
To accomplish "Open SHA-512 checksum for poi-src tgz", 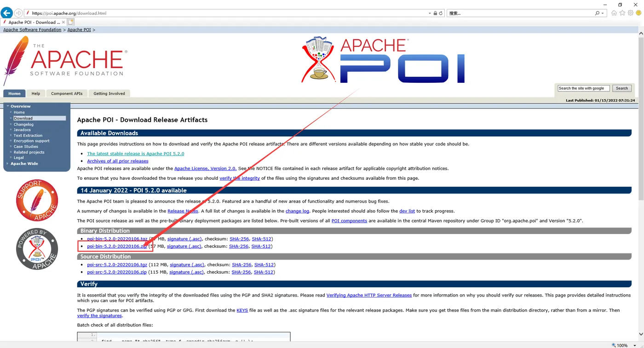I will tap(264, 265).
